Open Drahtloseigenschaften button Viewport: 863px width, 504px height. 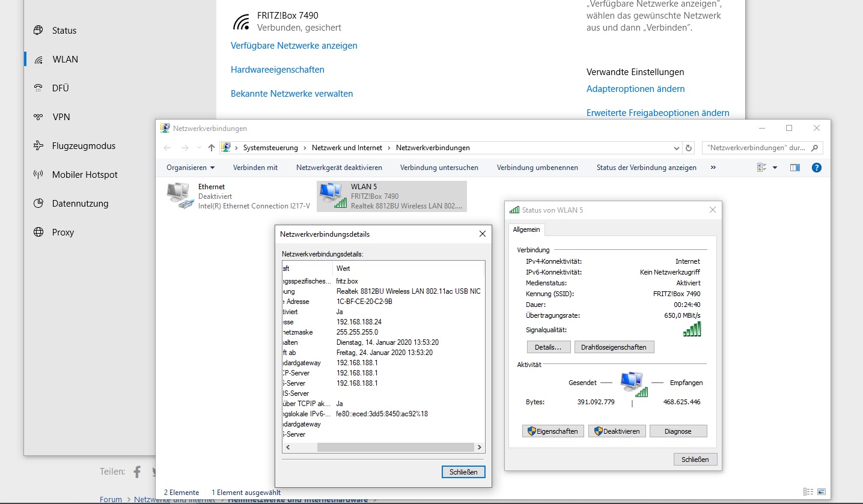click(614, 347)
